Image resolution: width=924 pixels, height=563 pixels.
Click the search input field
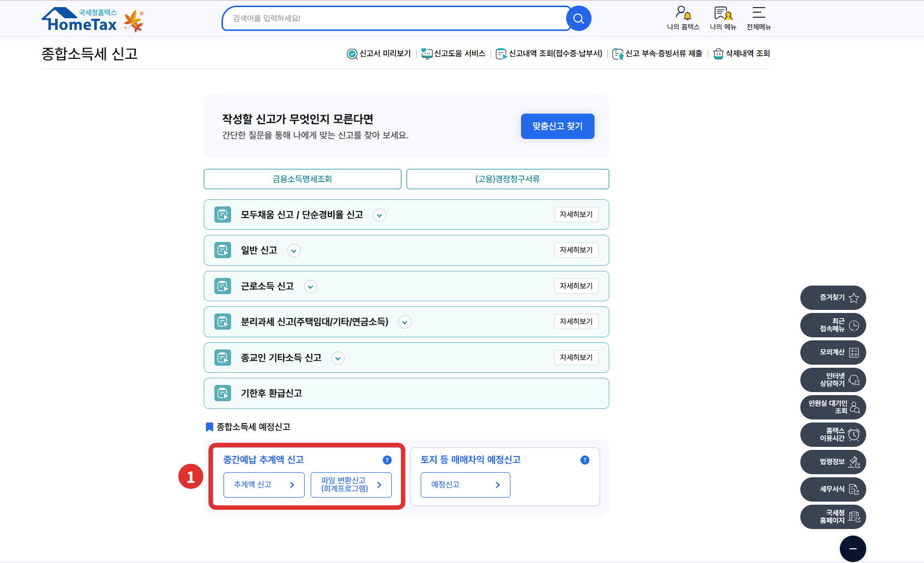click(x=395, y=19)
